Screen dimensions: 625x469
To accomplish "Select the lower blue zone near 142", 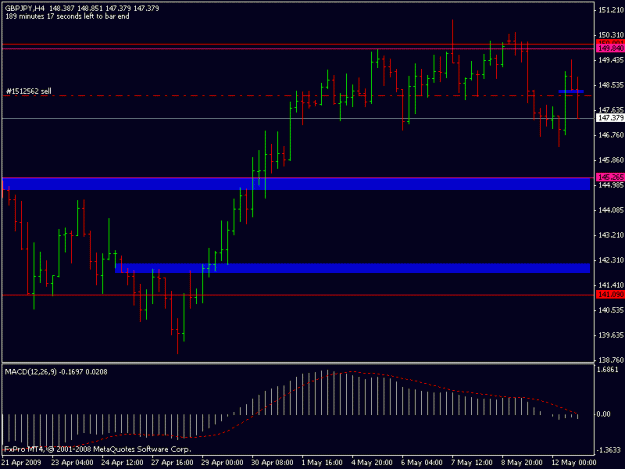I will click(x=352, y=268).
